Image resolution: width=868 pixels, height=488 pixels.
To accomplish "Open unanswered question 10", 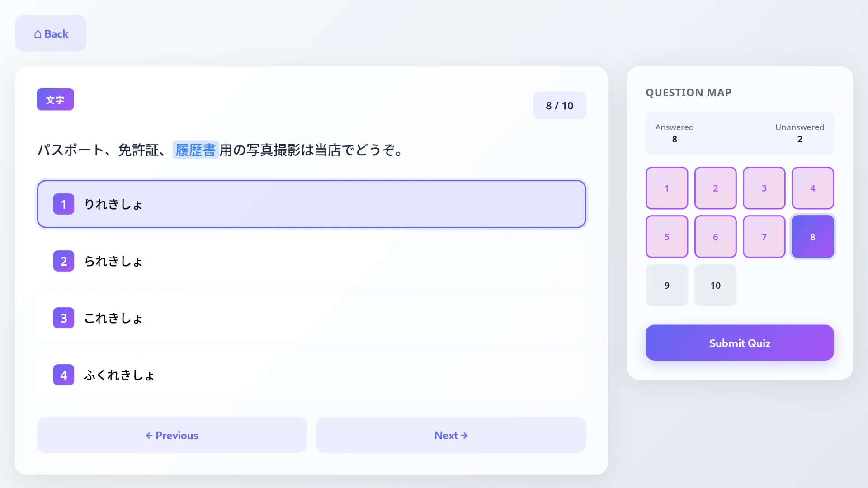I will [715, 285].
